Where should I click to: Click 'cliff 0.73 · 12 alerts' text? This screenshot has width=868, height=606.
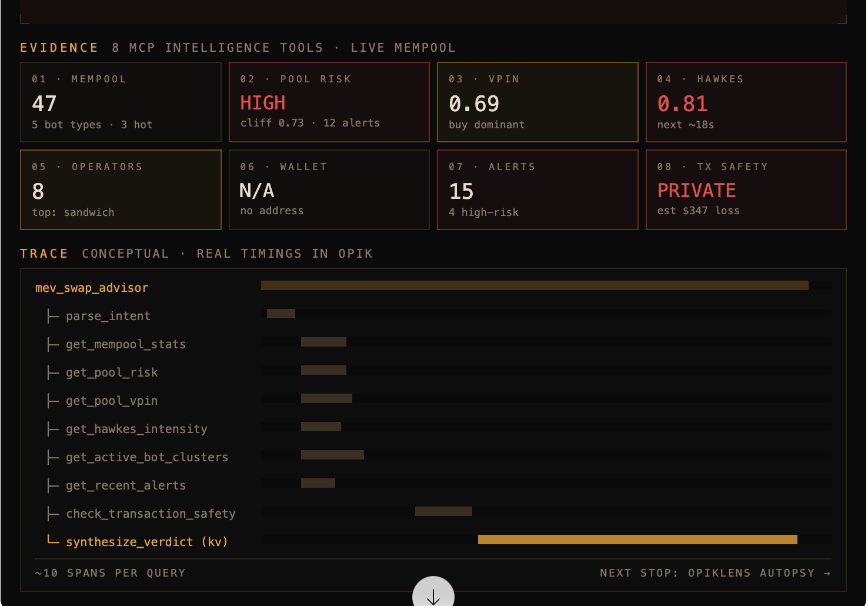point(311,123)
